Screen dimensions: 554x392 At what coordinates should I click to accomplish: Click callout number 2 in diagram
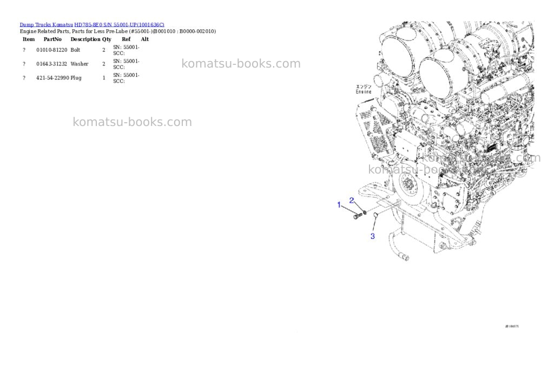click(352, 201)
